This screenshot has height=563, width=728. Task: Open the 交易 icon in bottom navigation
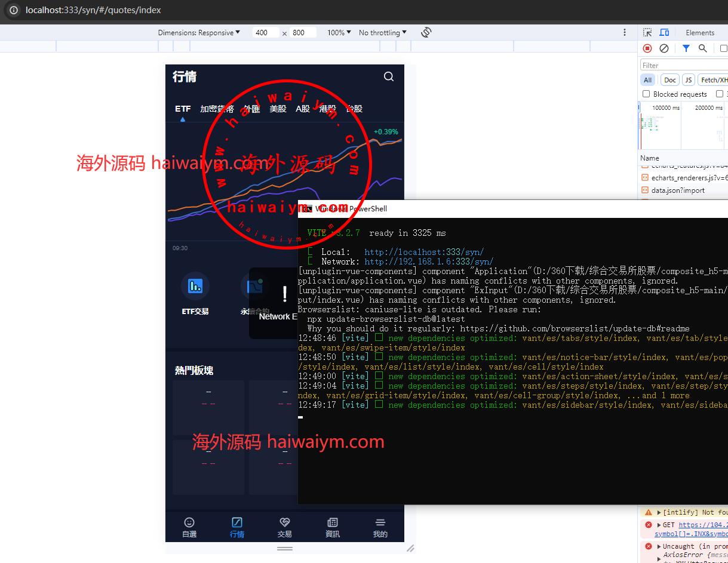(x=285, y=522)
